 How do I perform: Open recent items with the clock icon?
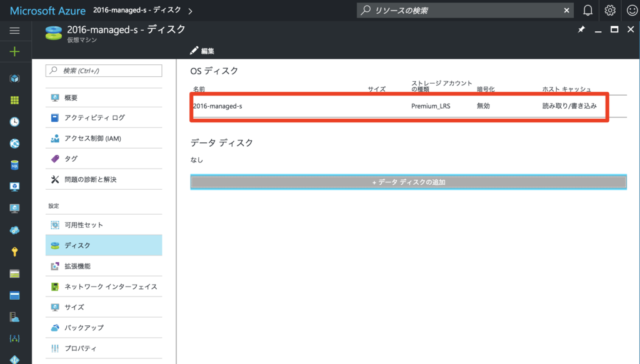click(x=14, y=122)
